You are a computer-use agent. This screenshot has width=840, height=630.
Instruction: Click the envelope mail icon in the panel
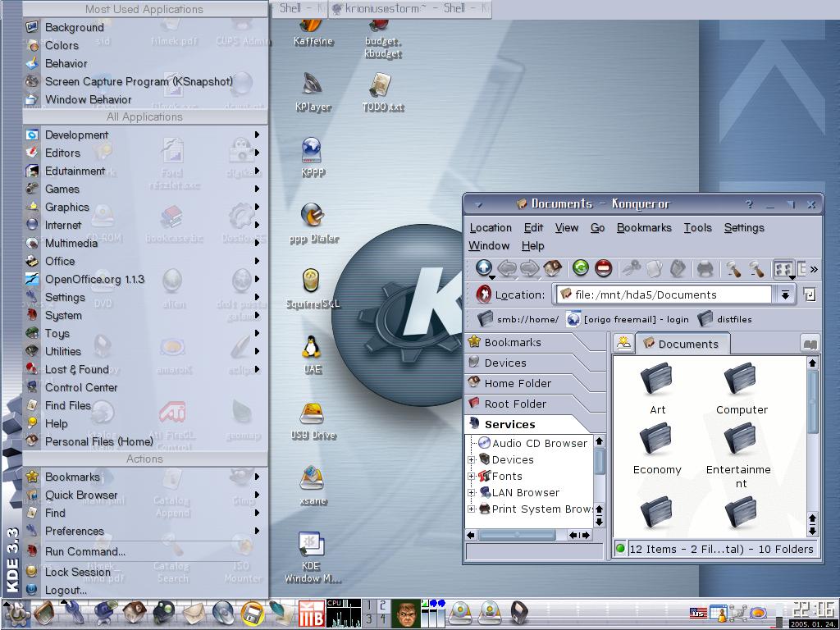pyautogui.click(x=194, y=614)
